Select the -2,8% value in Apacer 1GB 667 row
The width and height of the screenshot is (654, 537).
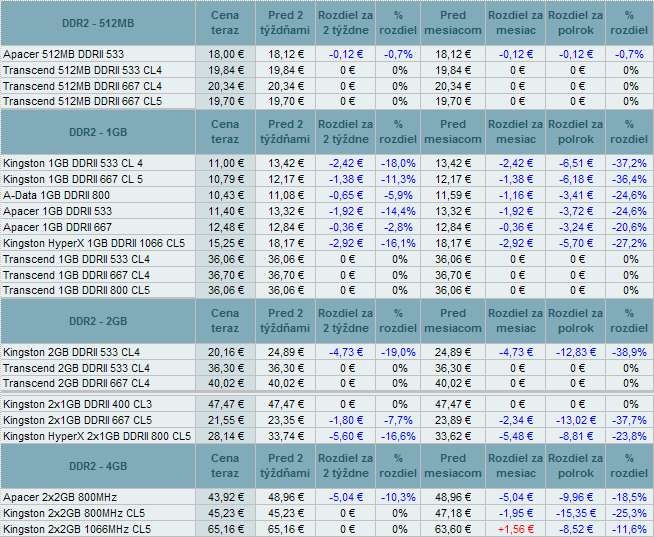(398, 227)
